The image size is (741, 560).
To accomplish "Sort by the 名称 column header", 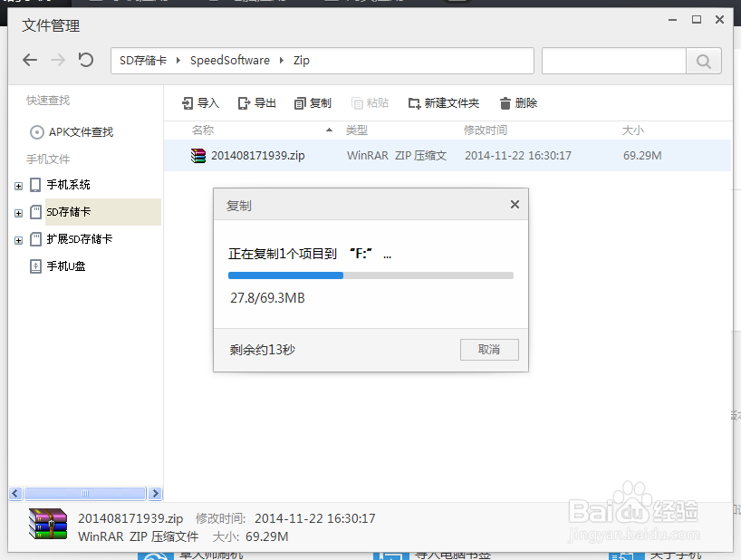I will point(203,130).
